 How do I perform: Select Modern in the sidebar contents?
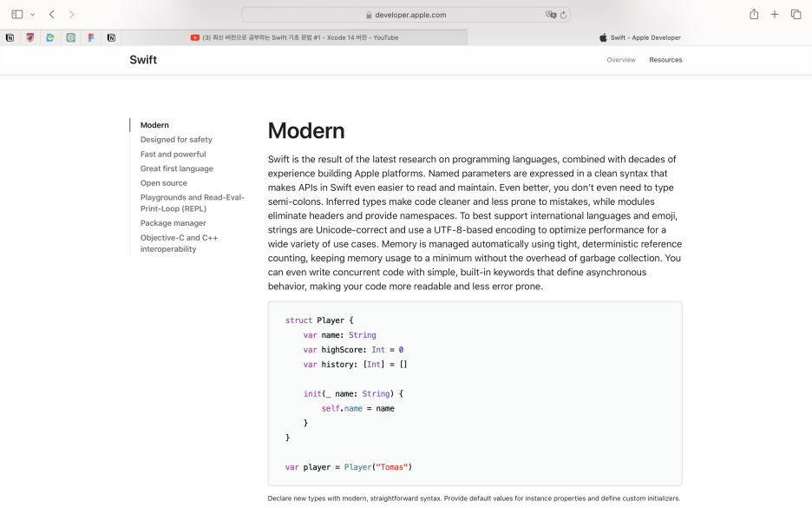(154, 125)
